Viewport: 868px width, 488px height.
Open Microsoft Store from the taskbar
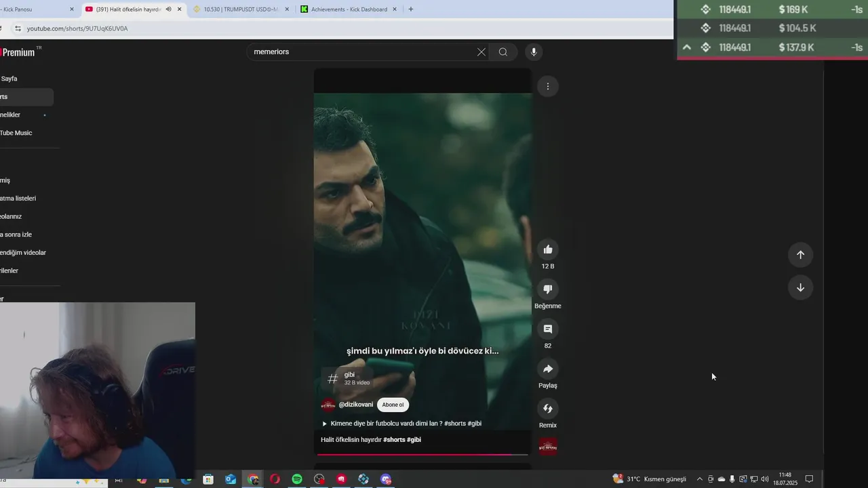(208, 479)
